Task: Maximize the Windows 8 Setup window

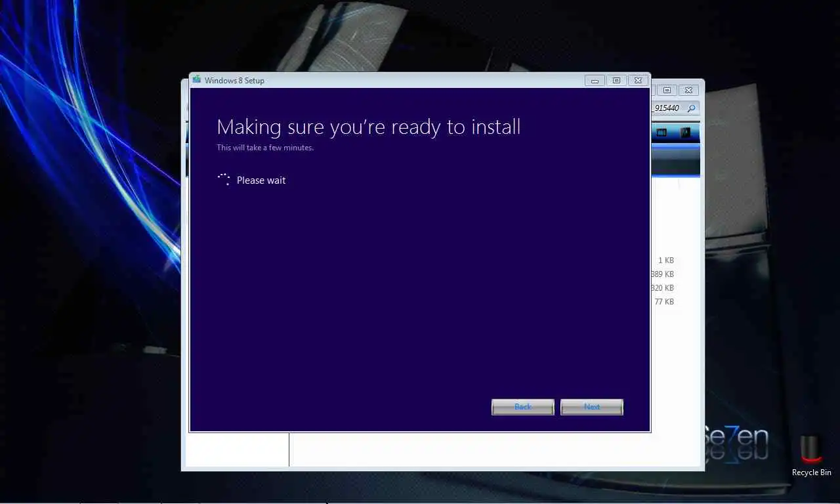Action: [x=616, y=81]
